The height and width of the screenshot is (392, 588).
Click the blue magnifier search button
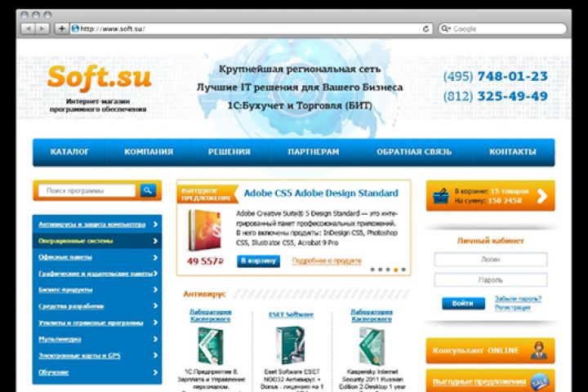[148, 190]
